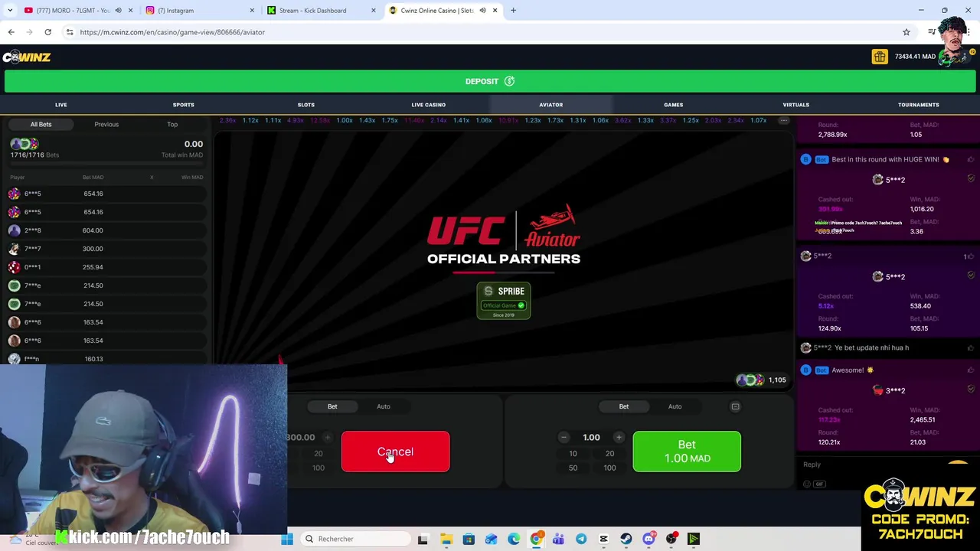Open the Windows Start menu
The width and height of the screenshot is (980, 551).
coord(287,539)
